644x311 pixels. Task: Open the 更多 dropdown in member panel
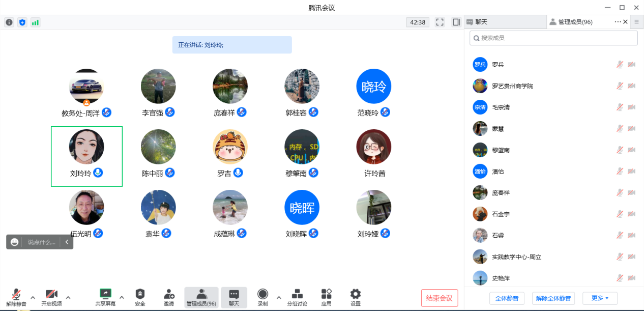coord(600,298)
